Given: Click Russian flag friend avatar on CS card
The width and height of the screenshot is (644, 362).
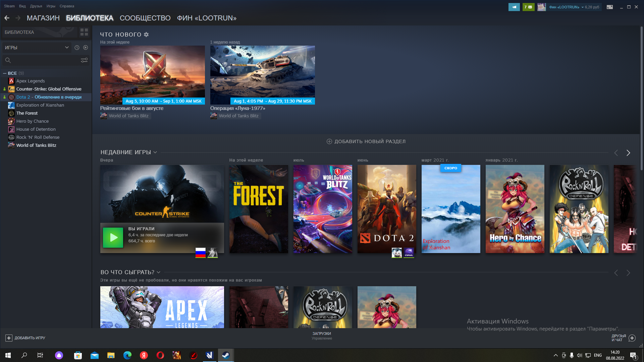Looking at the screenshot, I should pos(201,253).
